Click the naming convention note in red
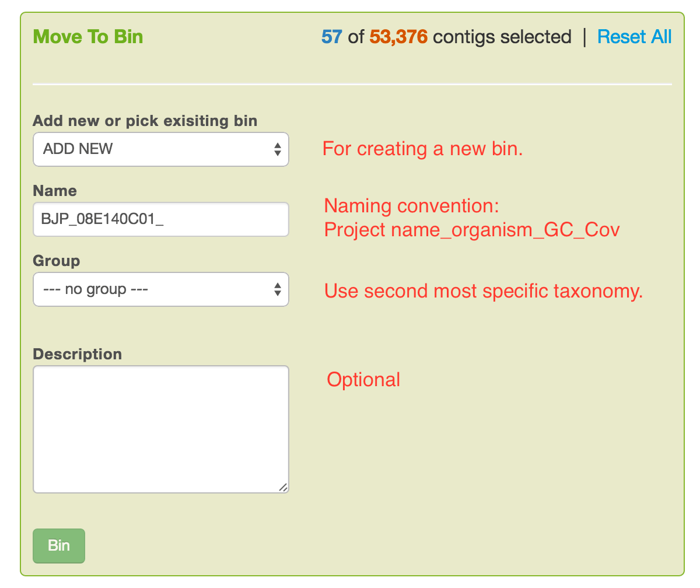700x588 pixels. [x=471, y=218]
